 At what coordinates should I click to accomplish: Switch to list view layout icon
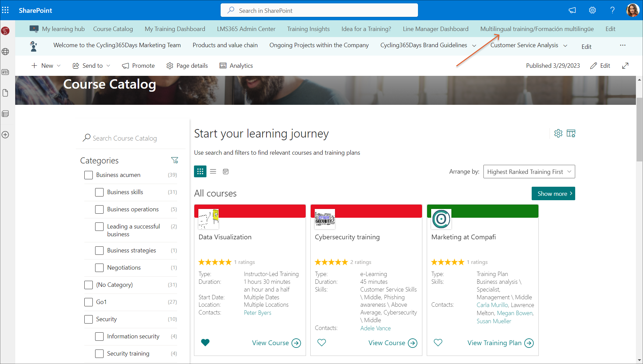coord(213,172)
